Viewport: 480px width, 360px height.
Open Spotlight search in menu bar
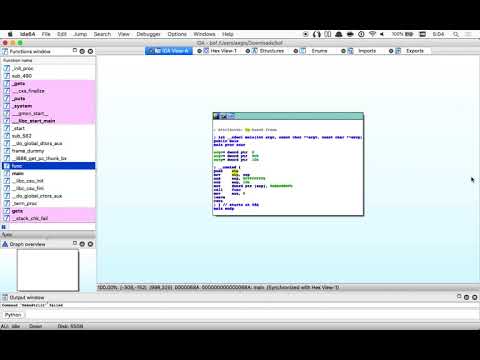pyautogui.click(x=456, y=34)
